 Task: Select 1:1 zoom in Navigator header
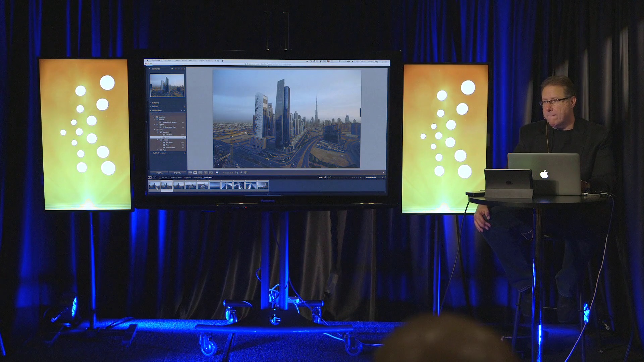click(179, 69)
